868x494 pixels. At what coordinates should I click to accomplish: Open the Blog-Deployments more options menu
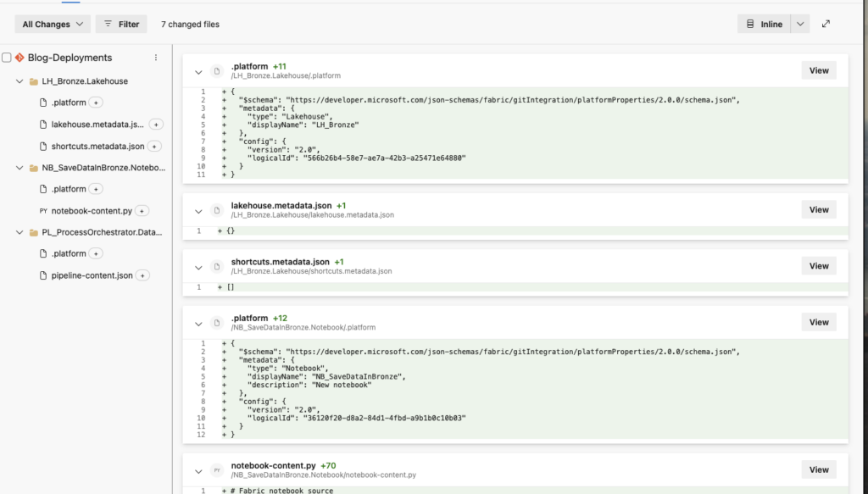coord(156,58)
